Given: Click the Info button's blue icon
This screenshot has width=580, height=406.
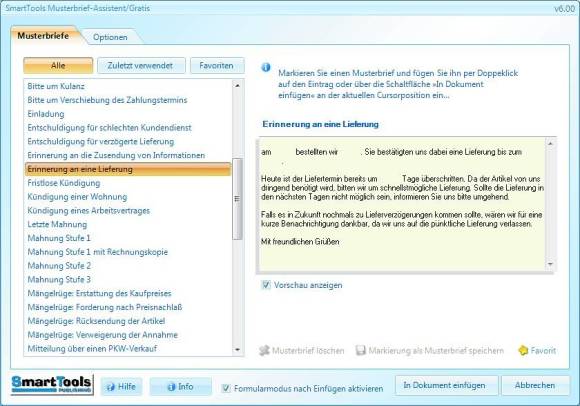Looking at the screenshot, I should 171,387.
